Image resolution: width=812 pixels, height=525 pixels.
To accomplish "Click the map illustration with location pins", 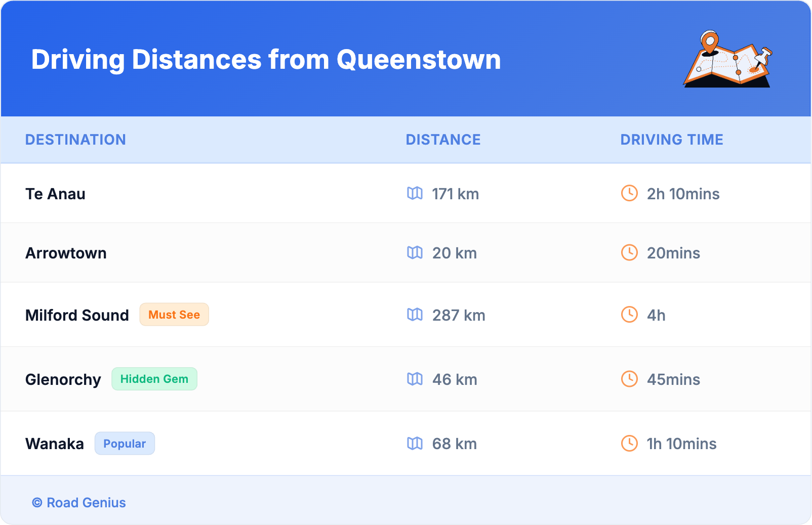I will [727, 59].
